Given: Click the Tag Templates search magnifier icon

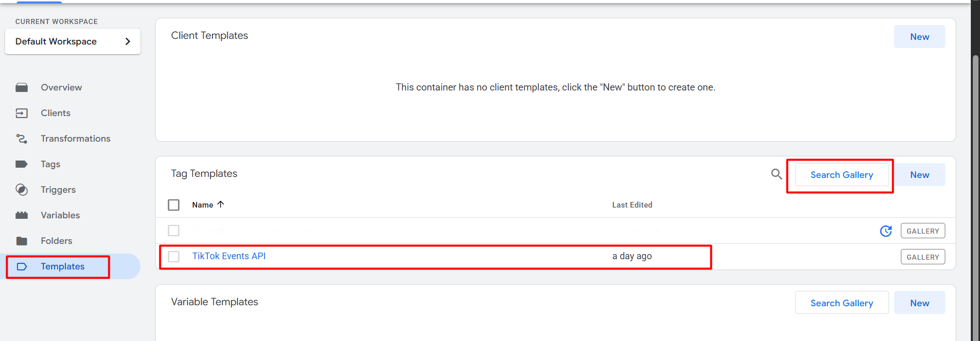Looking at the screenshot, I should point(776,174).
